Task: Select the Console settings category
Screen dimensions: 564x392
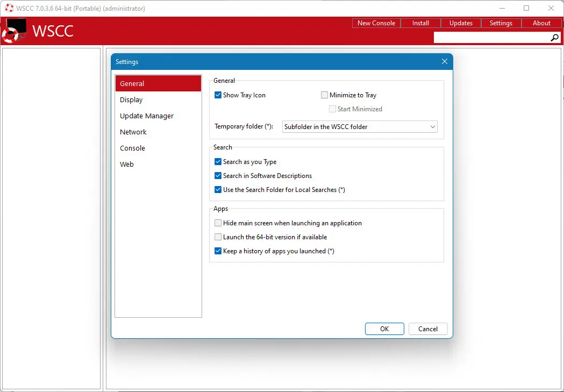Action: [x=158, y=148]
